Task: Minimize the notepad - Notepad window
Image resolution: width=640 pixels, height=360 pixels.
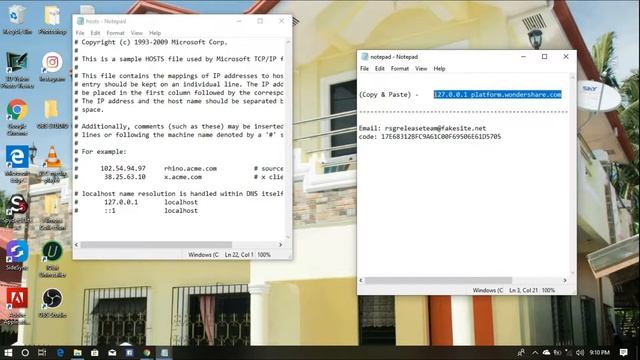Action: (x=523, y=57)
